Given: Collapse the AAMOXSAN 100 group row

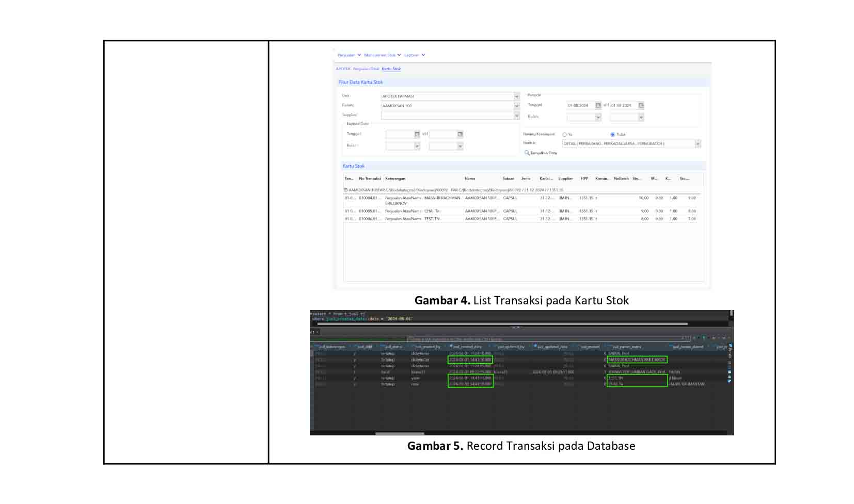Looking at the screenshot, I should (346, 190).
